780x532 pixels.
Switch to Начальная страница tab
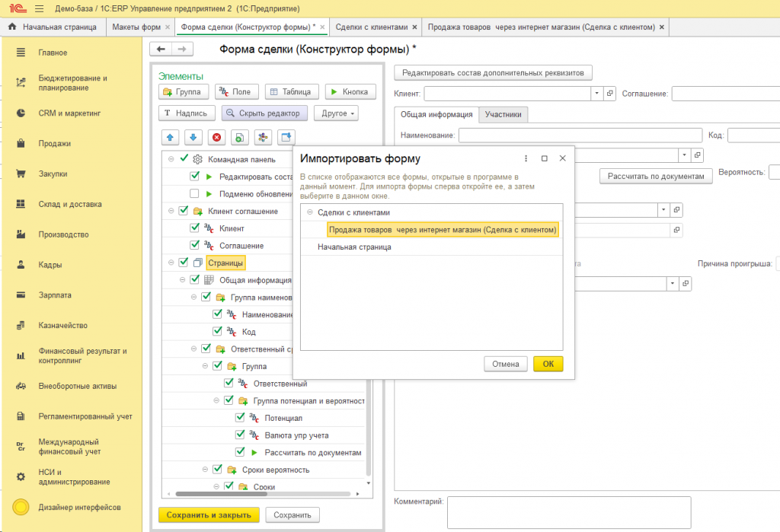tap(53, 27)
